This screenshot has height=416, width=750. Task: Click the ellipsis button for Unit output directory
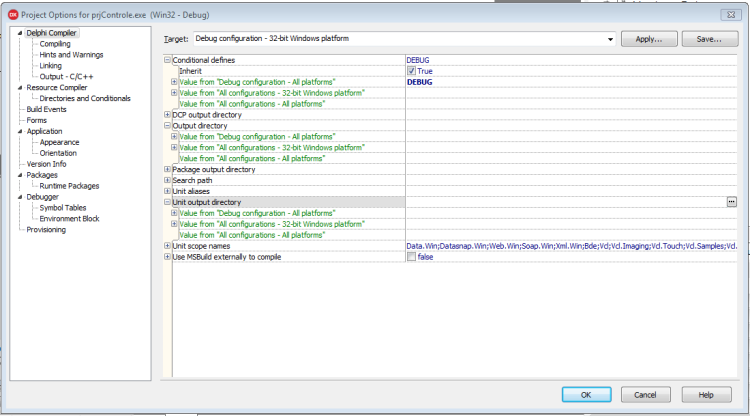click(731, 202)
